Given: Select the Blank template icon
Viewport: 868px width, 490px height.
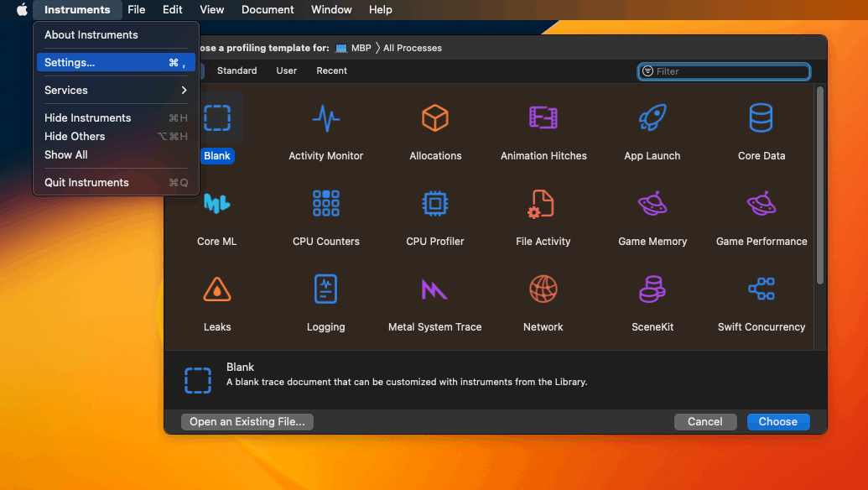Looking at the screenshot, I should coord(217,118).
